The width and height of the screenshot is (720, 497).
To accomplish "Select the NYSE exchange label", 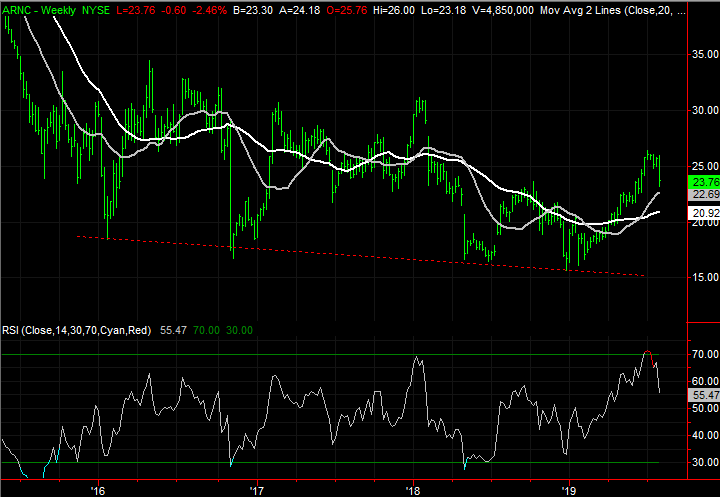I will coord(98,8).
